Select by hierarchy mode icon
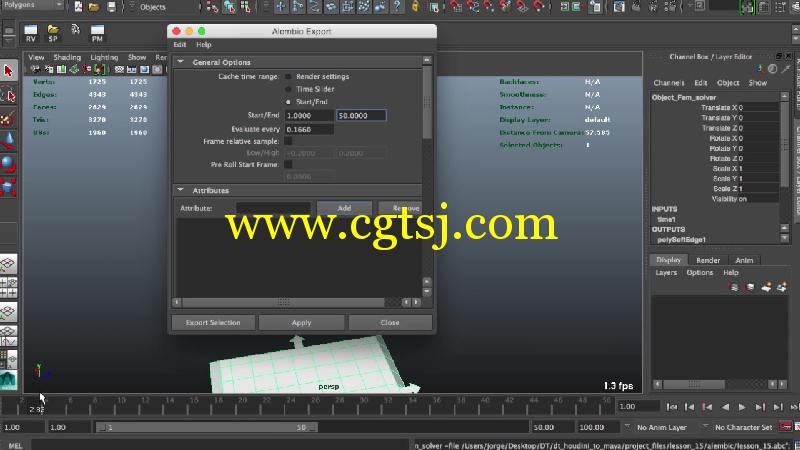 click(213, 7)
